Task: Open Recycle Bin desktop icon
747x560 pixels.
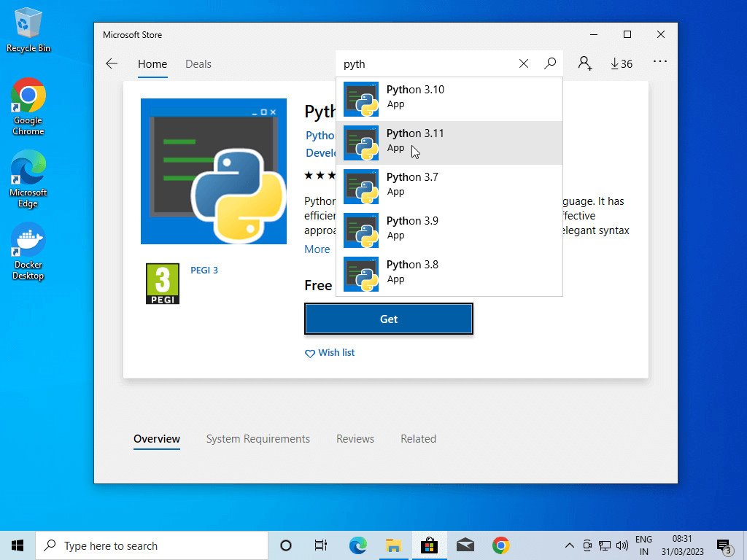Action: [x=28, y=29]
